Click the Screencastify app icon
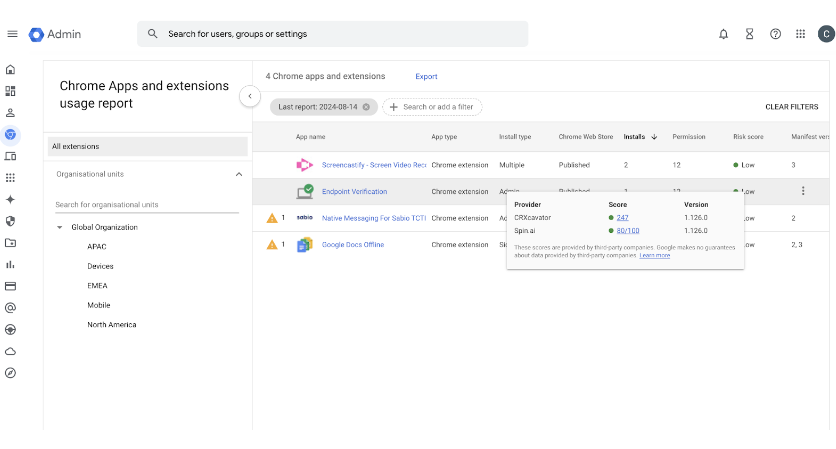The width and height of the screenshot is (836, 449). pyautogui.click(x=304, y=165)
